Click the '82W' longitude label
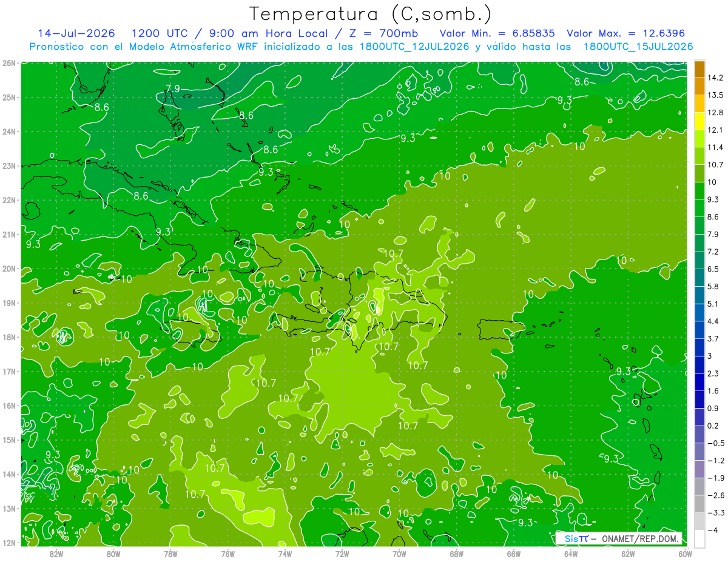This screenshot has width=728, height=562. (56, 554)
